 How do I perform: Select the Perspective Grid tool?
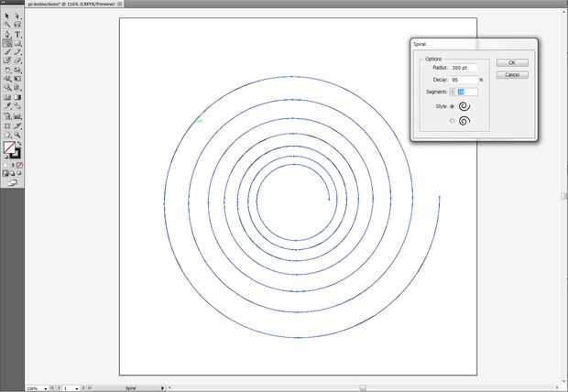[x=17, y=87]
